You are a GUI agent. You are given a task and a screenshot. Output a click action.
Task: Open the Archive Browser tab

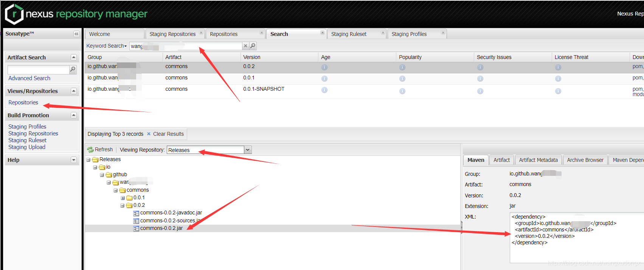click(585, 160)
